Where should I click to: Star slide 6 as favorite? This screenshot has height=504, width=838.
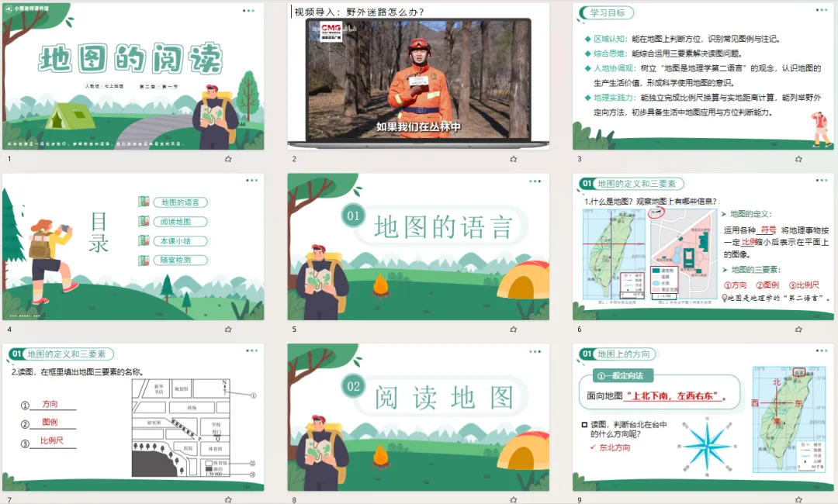click(798, 330)
